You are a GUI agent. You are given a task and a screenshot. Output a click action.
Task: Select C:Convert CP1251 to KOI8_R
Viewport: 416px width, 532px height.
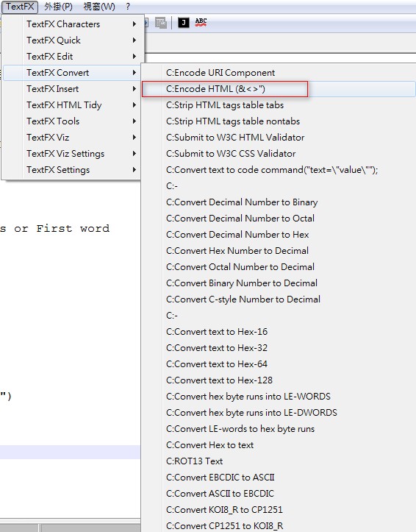(279, 525)
